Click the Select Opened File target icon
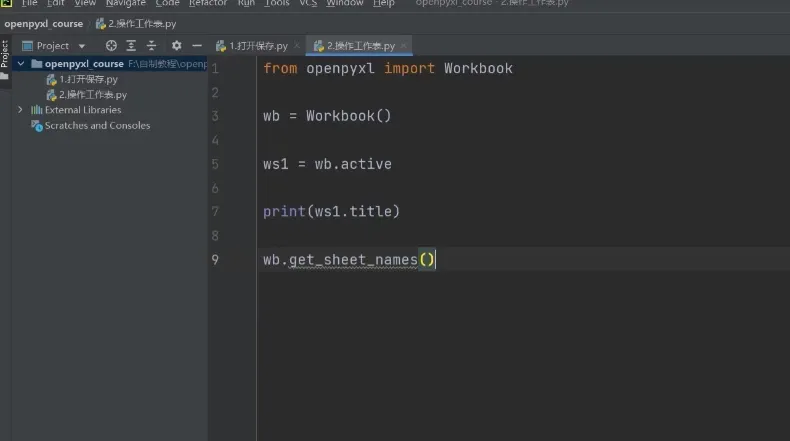This screenshot has width=790, height=441. click(111, 46)
